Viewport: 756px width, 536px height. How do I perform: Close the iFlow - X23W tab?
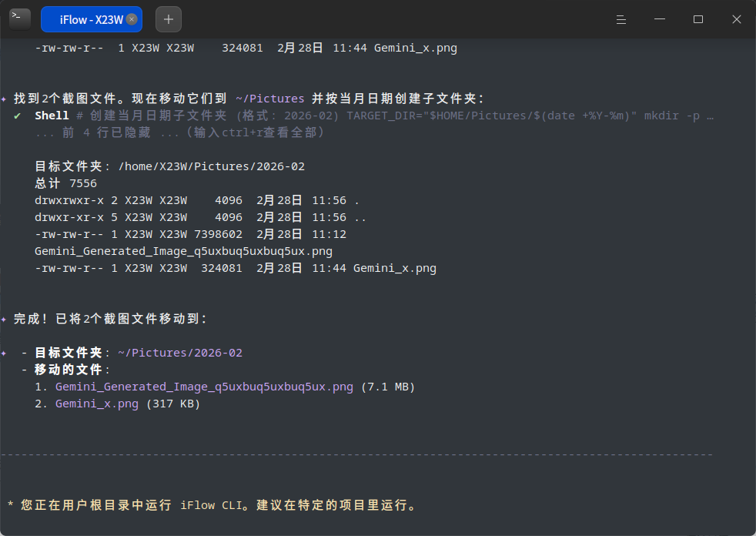[132, 19]
